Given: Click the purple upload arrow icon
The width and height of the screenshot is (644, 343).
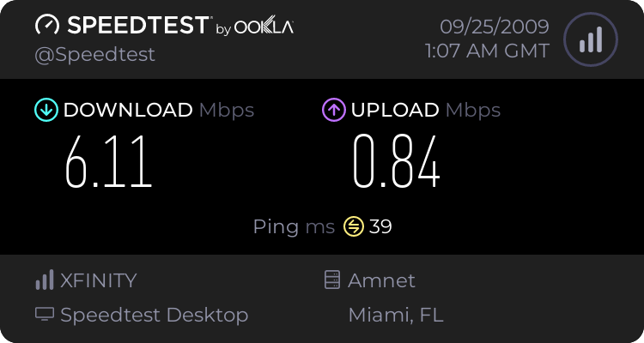Looking at the screenshot, I should click(x=334, y=110).
